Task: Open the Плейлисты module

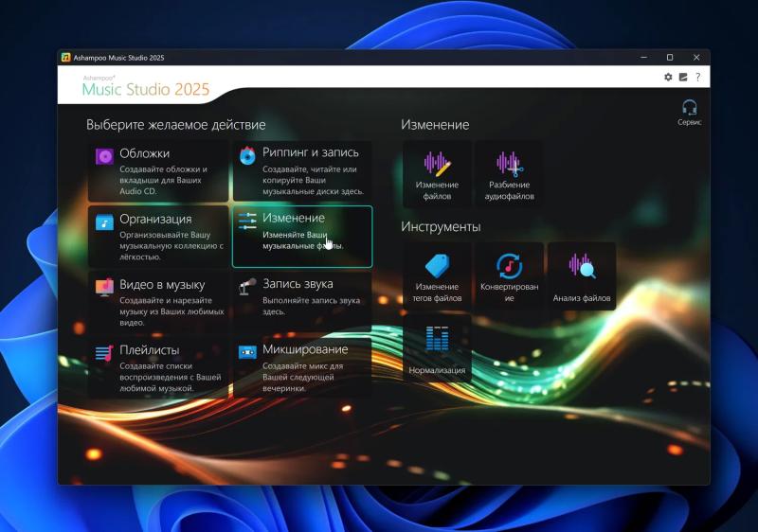Action: coord(158,368)
